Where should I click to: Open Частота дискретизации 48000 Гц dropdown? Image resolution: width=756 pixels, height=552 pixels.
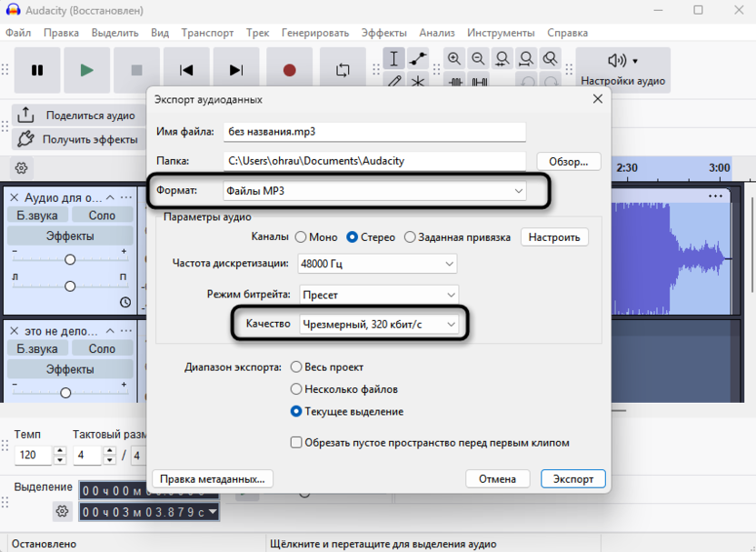pos(377,264)
